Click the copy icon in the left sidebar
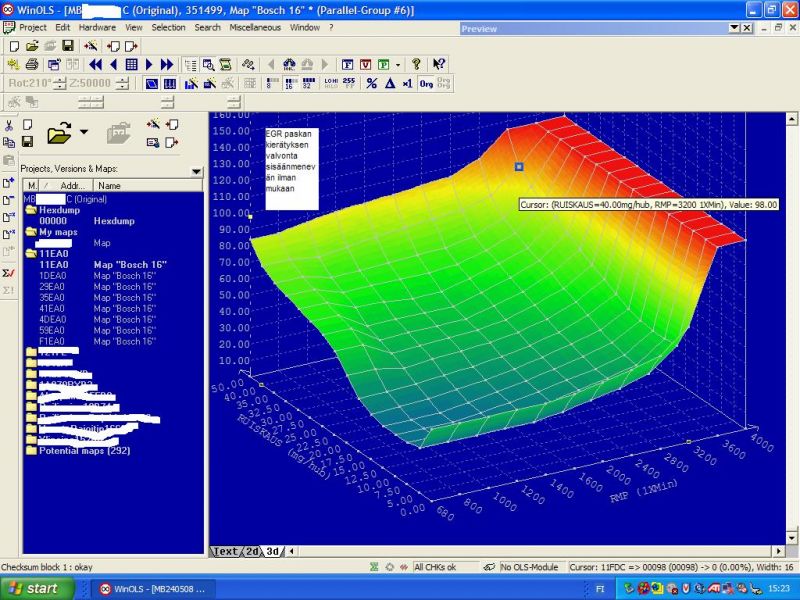 point(9,142)
